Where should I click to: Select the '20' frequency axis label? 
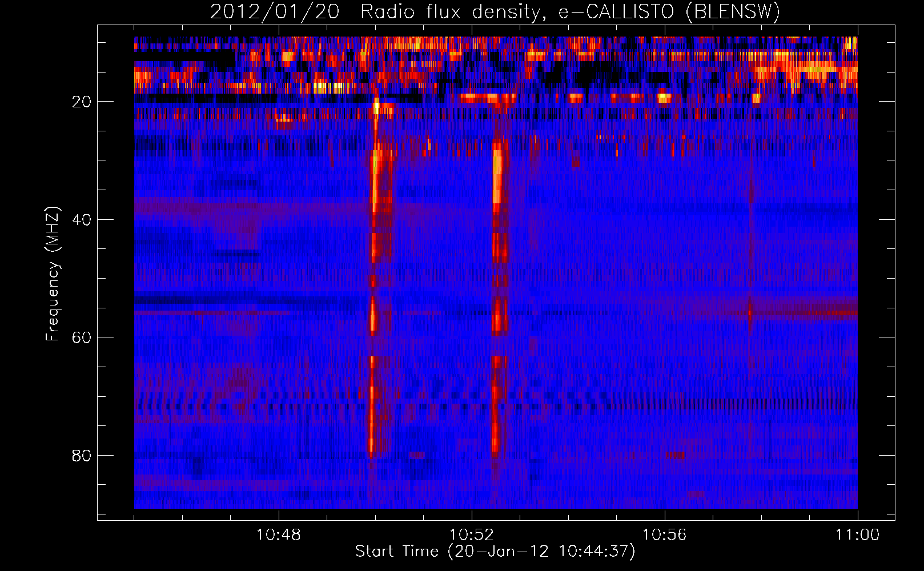(82, 102)
